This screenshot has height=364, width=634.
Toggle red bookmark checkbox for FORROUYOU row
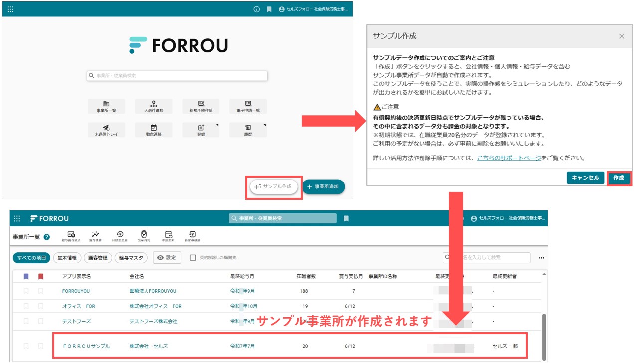click(x=41, y=291)
